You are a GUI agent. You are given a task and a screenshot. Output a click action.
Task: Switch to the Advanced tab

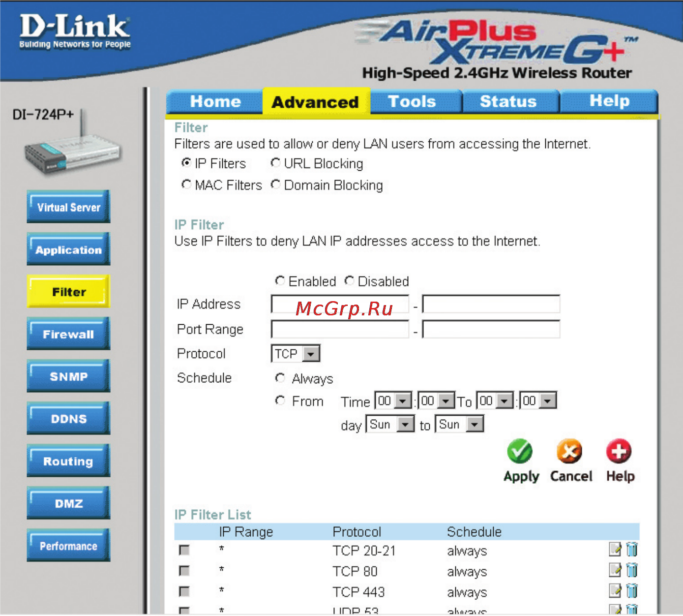tap(315, 102)
